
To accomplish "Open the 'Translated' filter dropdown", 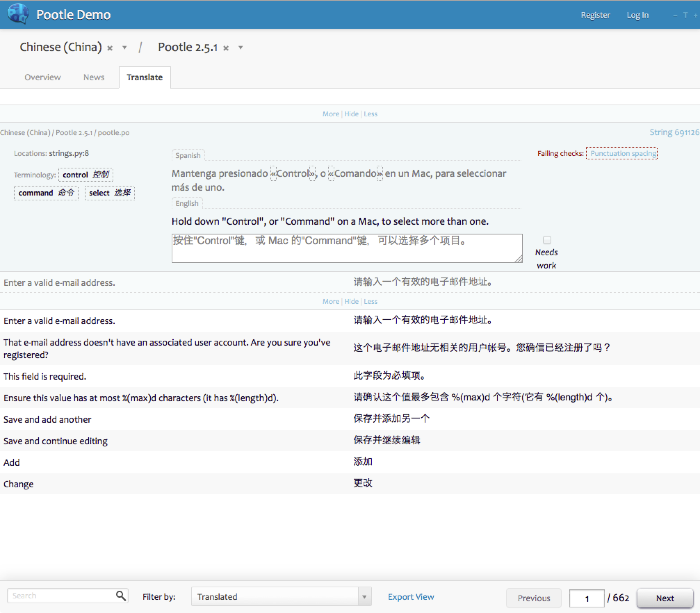I will 364,596.
